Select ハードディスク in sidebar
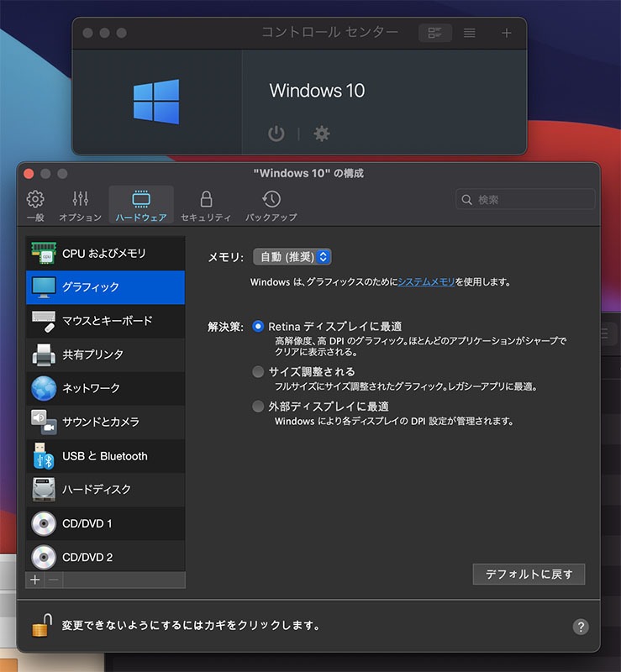Image resolution: width=621 pixels, height=672 pixels. tap(106, 490)
